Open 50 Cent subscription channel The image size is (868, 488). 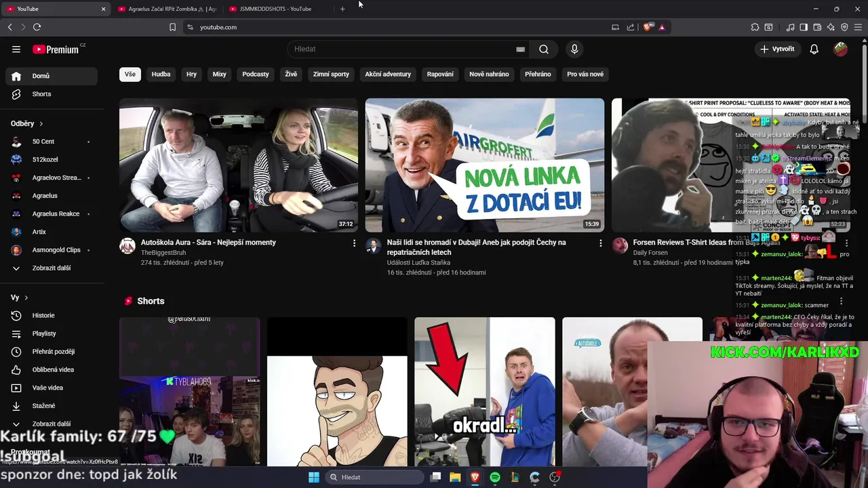(52, 142)
